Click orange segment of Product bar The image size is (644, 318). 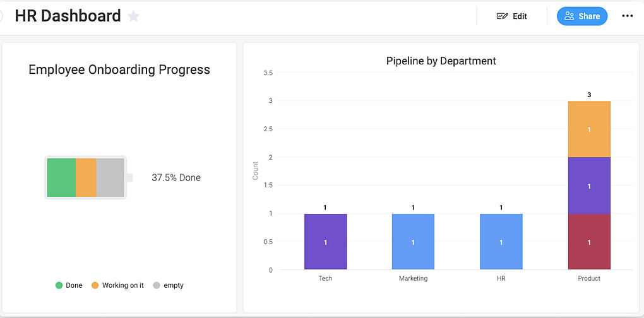click(x=589, y=129)
